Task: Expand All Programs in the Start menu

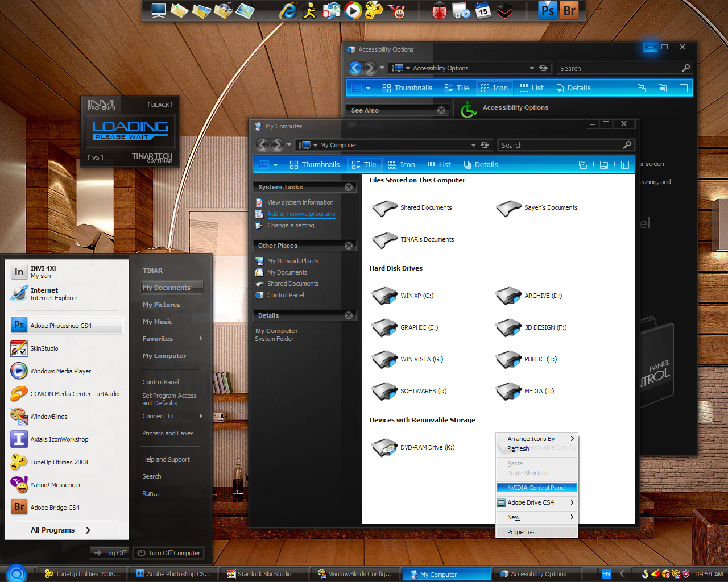Action: [x=60, y=530]
